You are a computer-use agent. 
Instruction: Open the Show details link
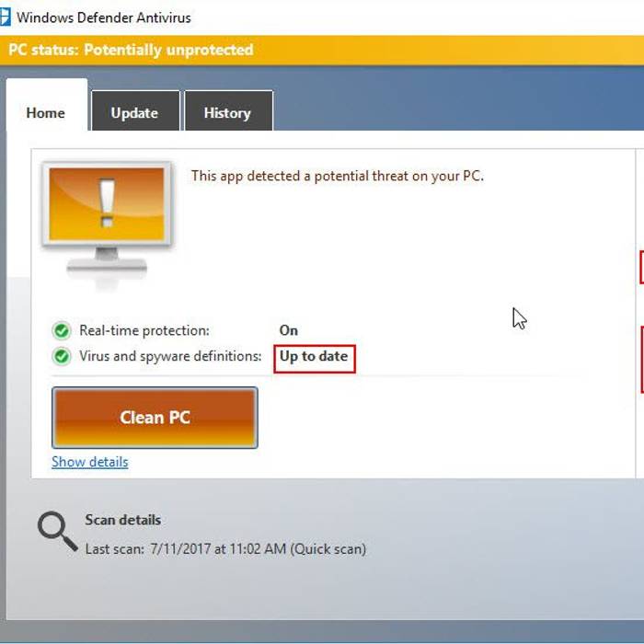(x=90, y=462)
